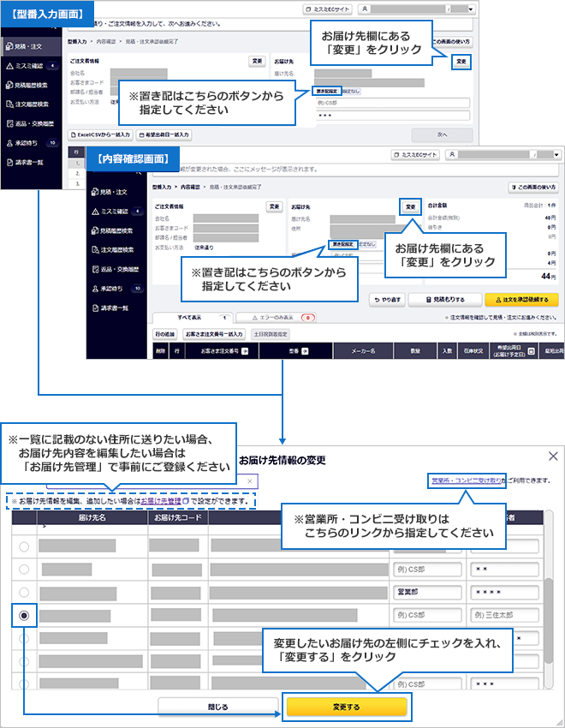Open ミスミ確認 in the 内容確認画面 sidebar
Image resolution: width=565 pixels, height=728 pixels.
(x=116, y=212)
